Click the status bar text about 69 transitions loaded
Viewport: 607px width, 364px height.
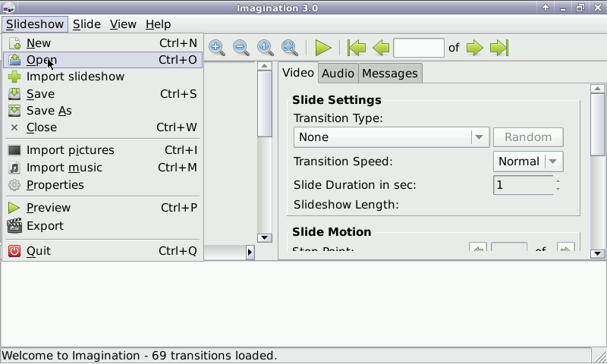[x=140, y=356]
